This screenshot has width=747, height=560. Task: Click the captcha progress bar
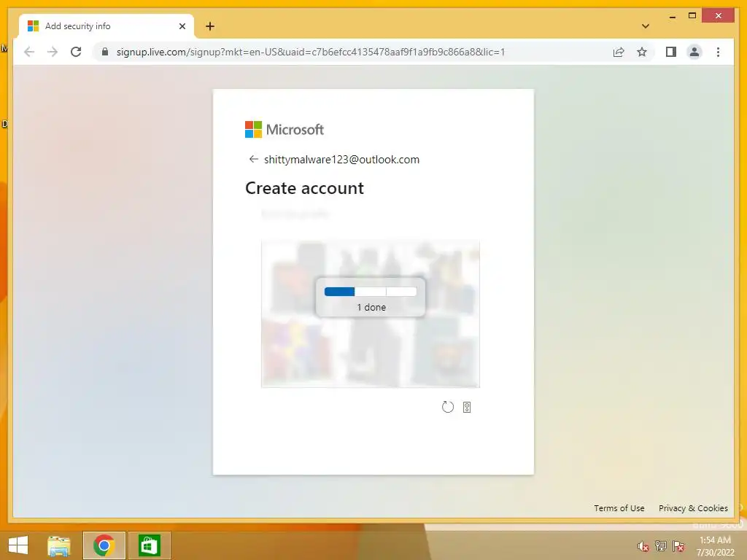point(370,292)
